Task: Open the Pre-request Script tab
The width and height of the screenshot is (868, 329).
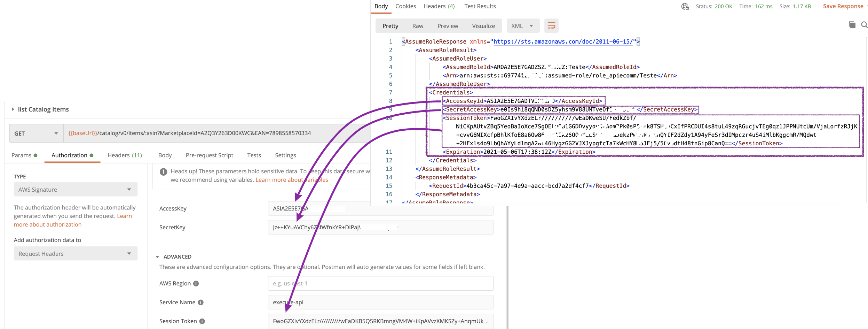Action: (x=209, y=155)
